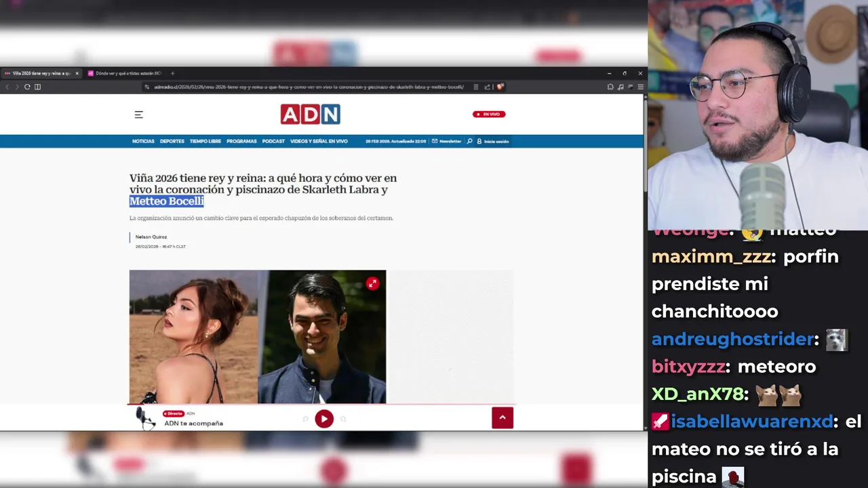Image resolution: width=868 pixels, height=488 pixels.
Task: Click the search magnifier icon
Action: (x=469, y=141)
